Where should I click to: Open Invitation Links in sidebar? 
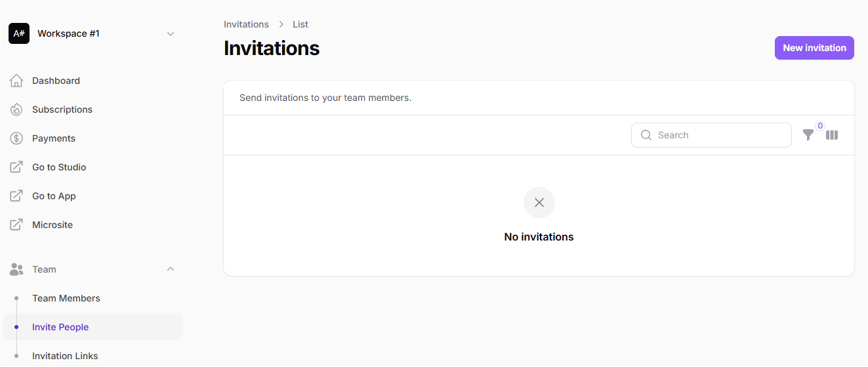(x=65, y=356)
